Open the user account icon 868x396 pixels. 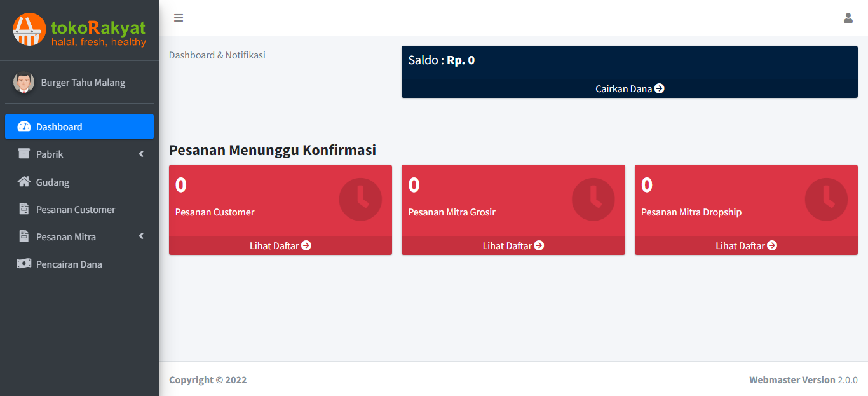coord(848,18)
